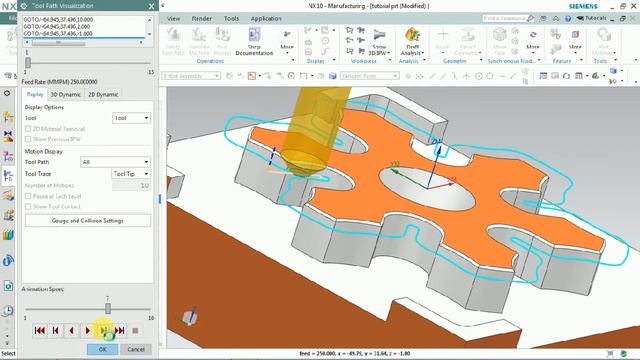
Task: Click the Cancel button
Action: (136, 349)
